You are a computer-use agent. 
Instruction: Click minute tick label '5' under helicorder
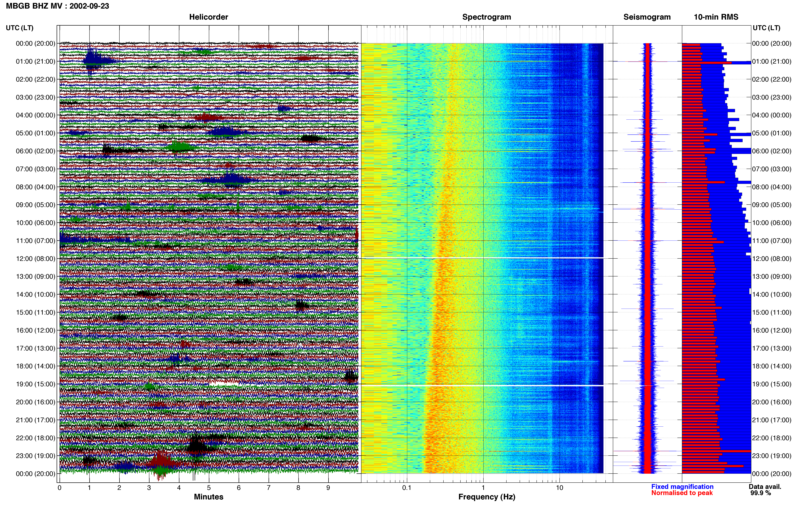(x=209, y=488)
